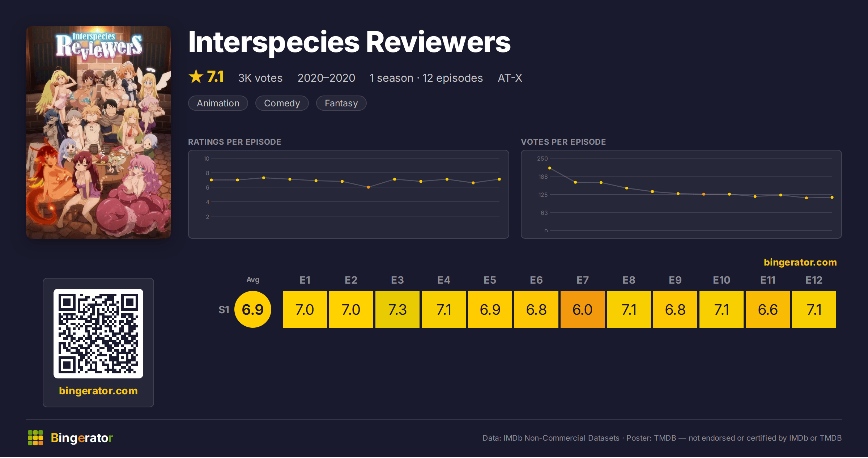The image size is (868, 458).
Task: Click the Bingerator brand name text
Action: [x=82, y=438]
